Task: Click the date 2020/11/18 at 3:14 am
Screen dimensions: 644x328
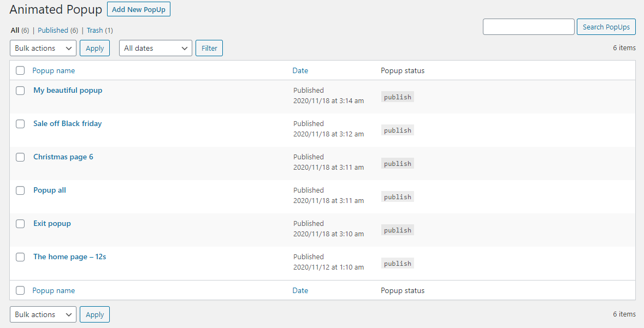Action: click(x=329, y=100)
